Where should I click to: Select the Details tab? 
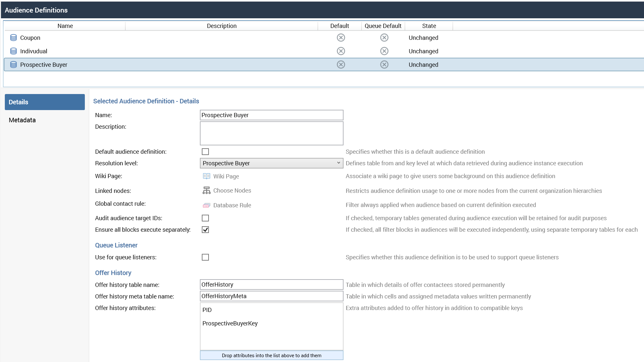(x=45, y=102)
